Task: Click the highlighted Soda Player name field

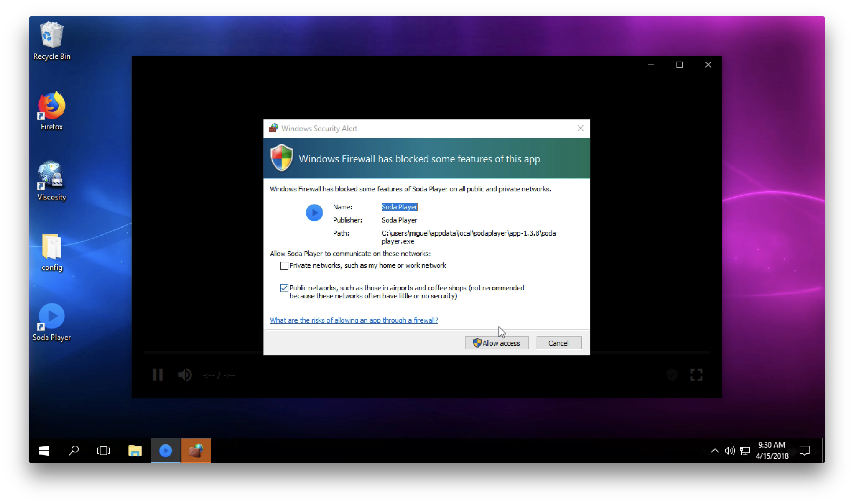Action: point(399,207)
